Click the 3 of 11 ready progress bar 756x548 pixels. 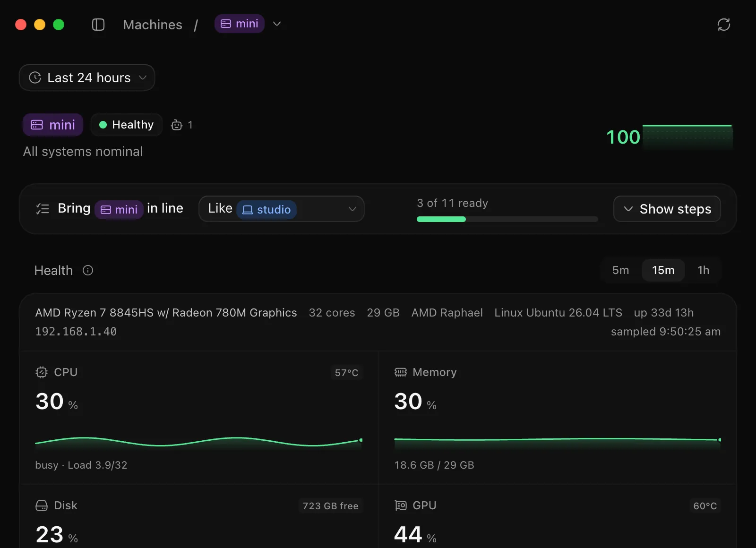point(507,219)
